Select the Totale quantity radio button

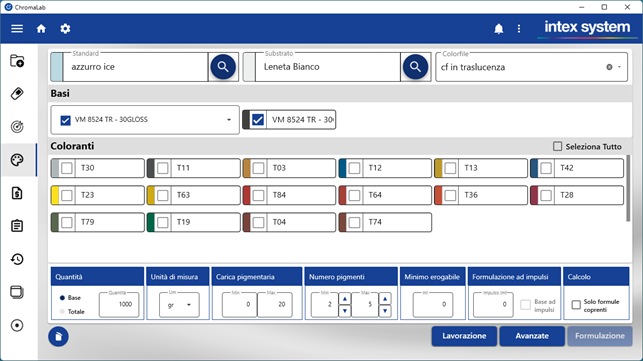[62, 311]
